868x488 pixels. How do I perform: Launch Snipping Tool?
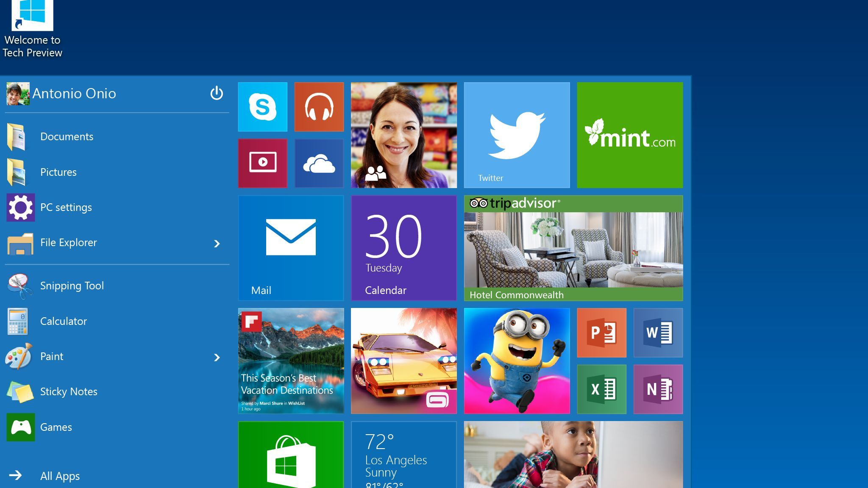(117, 286)
